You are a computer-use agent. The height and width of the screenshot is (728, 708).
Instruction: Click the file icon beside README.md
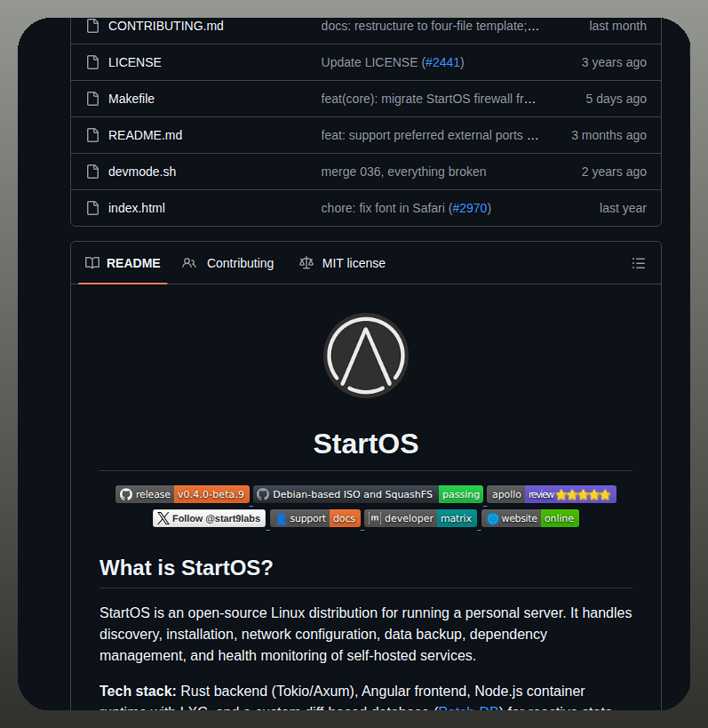(x=92, y=135)
